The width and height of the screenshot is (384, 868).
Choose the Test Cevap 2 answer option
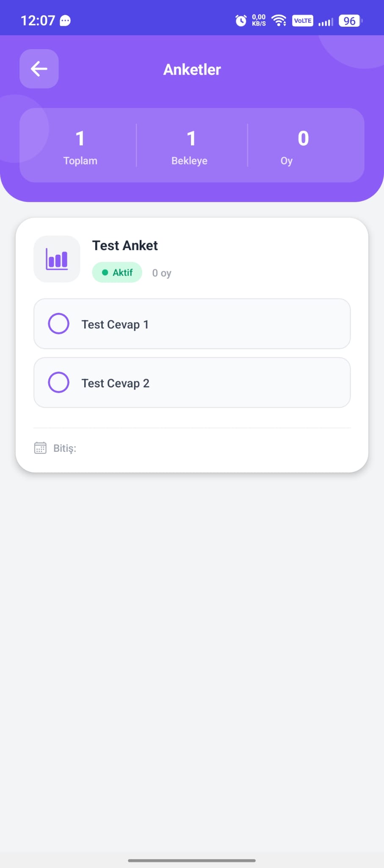192,383
